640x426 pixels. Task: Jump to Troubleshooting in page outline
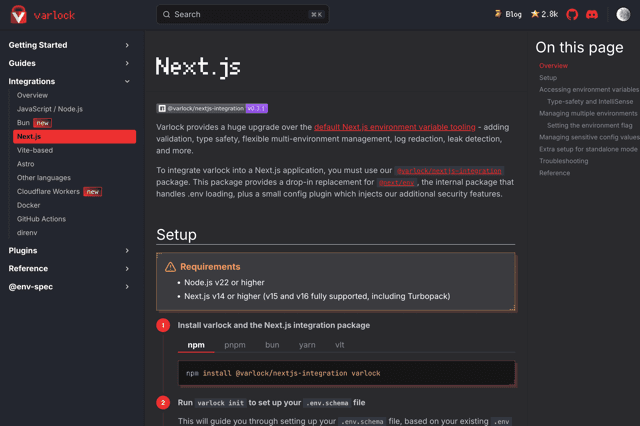coord(563,161)
